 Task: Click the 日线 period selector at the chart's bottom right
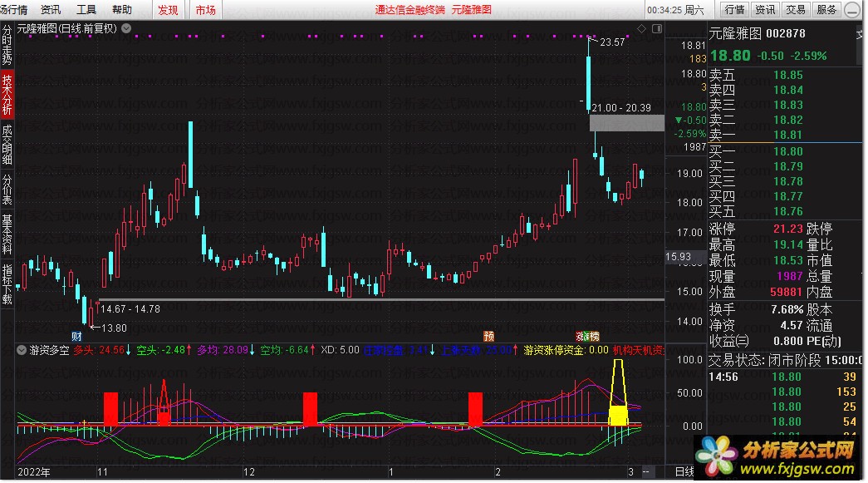(x=684, y=471)
